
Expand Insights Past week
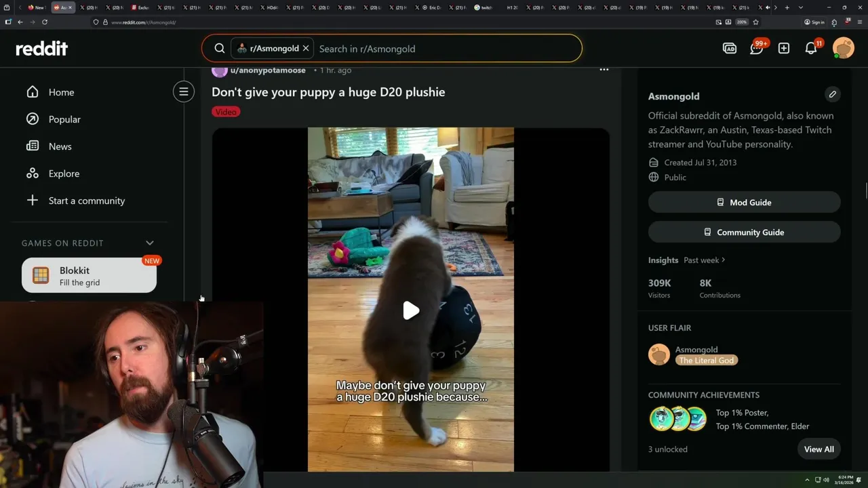click(705, 260)
